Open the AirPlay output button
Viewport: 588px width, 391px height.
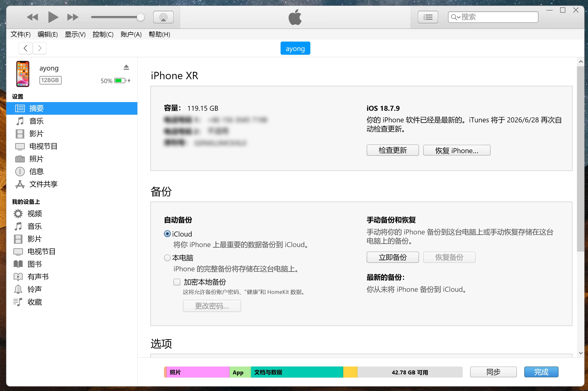click(x=163, y=17)
